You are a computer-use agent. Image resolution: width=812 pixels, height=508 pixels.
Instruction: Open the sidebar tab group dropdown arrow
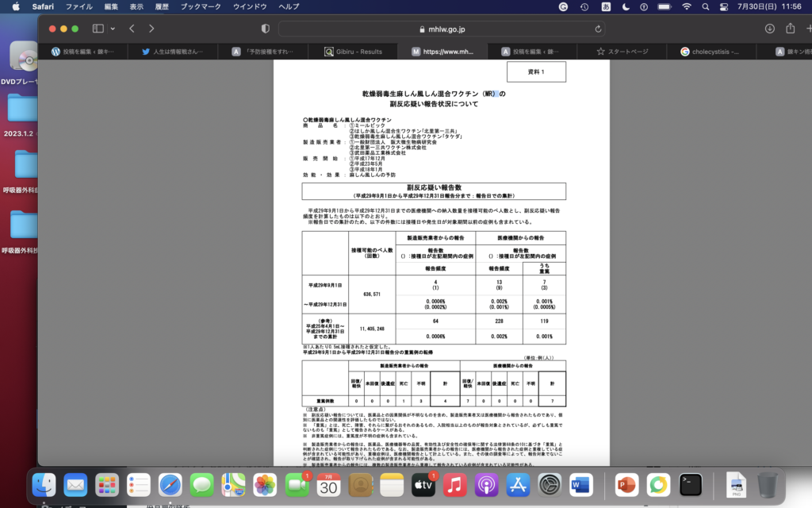tap(113, 29)
